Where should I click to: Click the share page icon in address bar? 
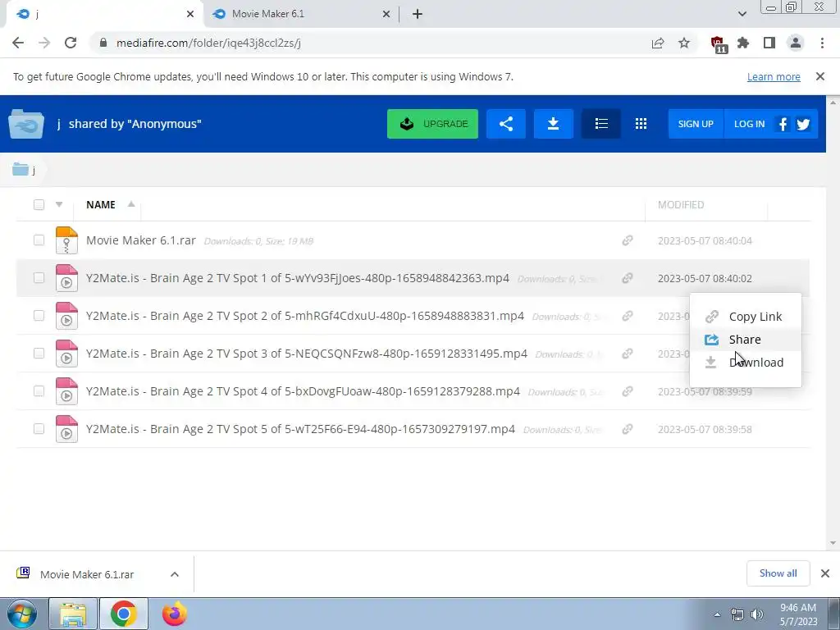658,43
